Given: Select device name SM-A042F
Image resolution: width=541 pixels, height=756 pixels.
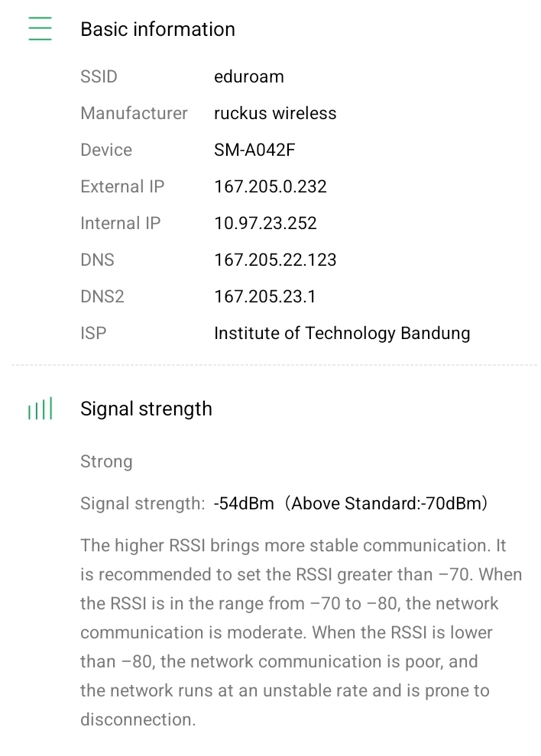Looking at the screenshot, I should 254,150.
